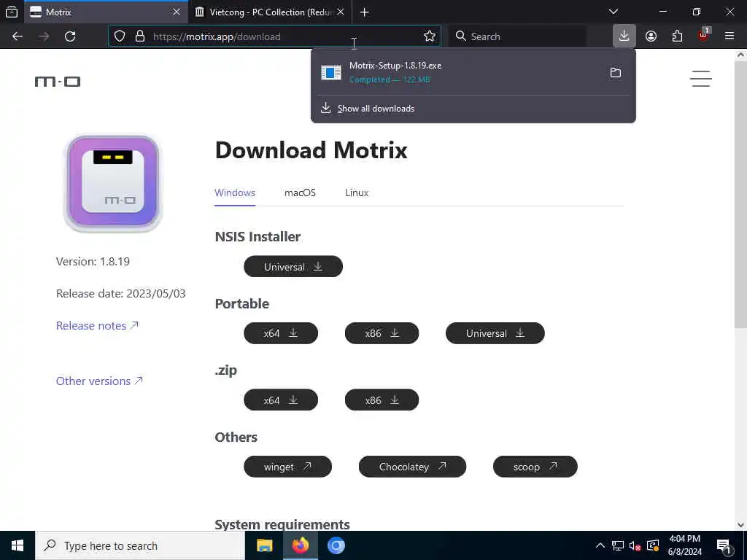Image resolution: width=747 pixels, height=560 pixels.
Task: Click the Version: 1.8.19 text
Action: coord(93,262)
